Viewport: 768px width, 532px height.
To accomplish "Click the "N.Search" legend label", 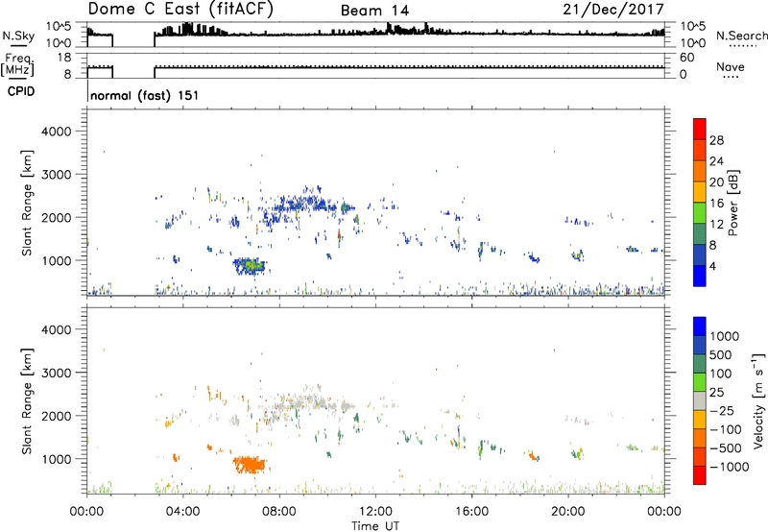I will click(741, 36).
